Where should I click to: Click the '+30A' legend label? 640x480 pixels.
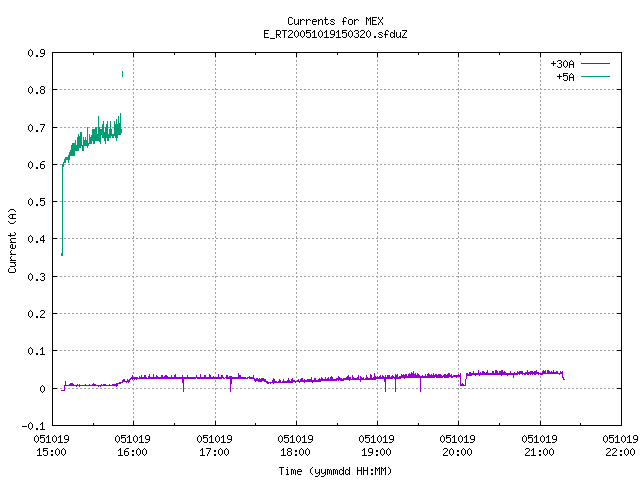pyautogui.click(x=562, y=64)
